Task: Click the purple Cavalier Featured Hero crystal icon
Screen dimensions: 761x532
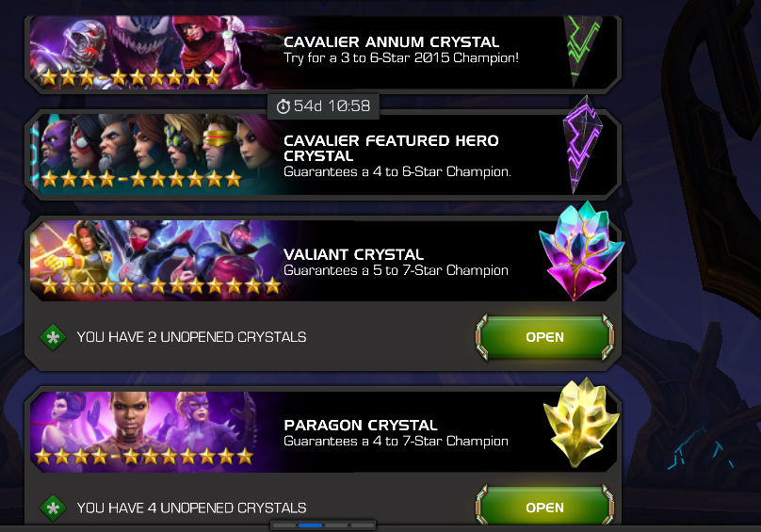Action: [582, 144]
